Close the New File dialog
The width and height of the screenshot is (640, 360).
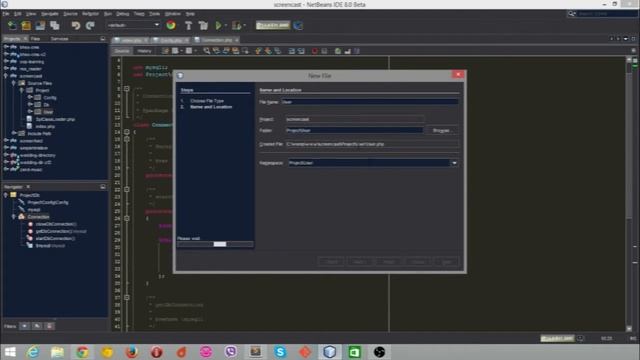point(458,75)
